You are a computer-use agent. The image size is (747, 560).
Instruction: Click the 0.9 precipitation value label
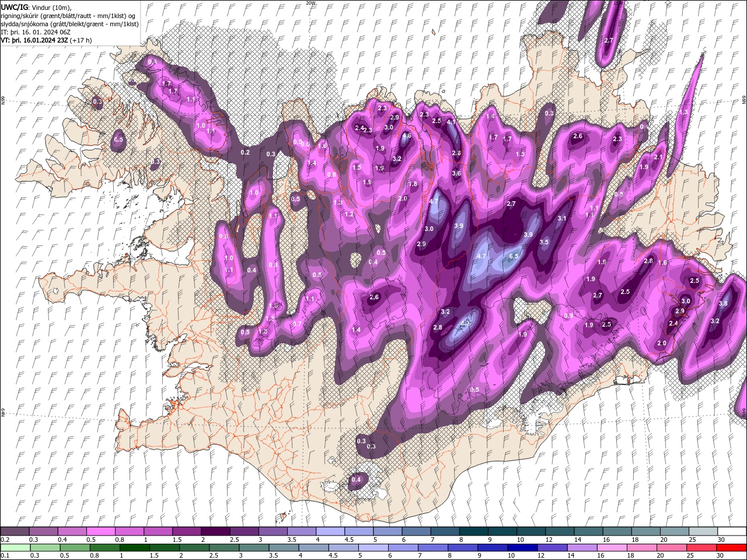point(568,316)
